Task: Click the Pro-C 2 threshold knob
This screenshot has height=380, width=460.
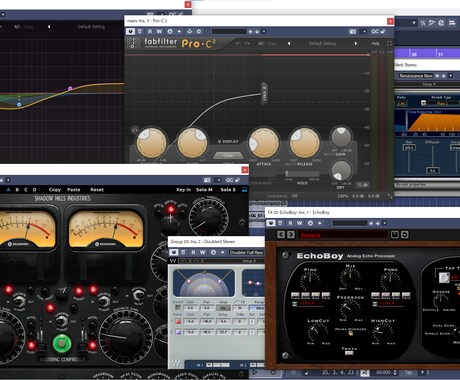Action: (152, 142)
